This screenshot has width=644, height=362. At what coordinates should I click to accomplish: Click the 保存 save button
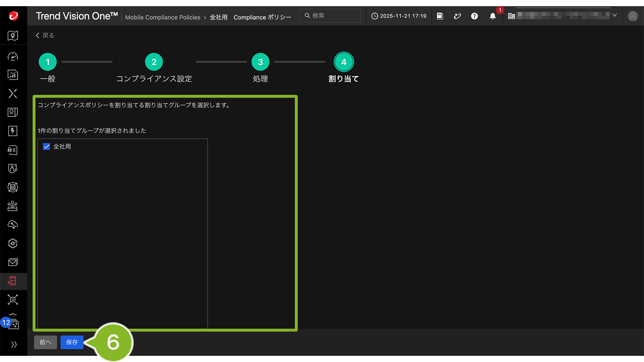72,342
